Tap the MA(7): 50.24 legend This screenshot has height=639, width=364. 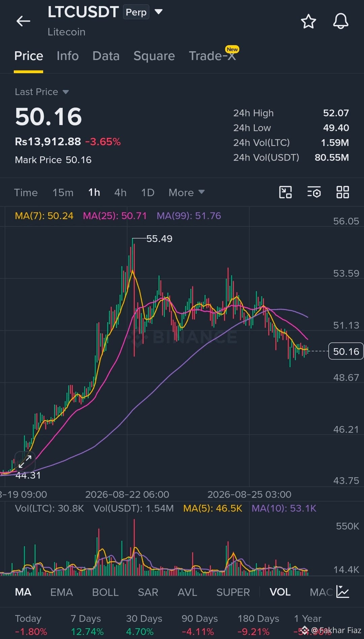click(x=44, y=216)
